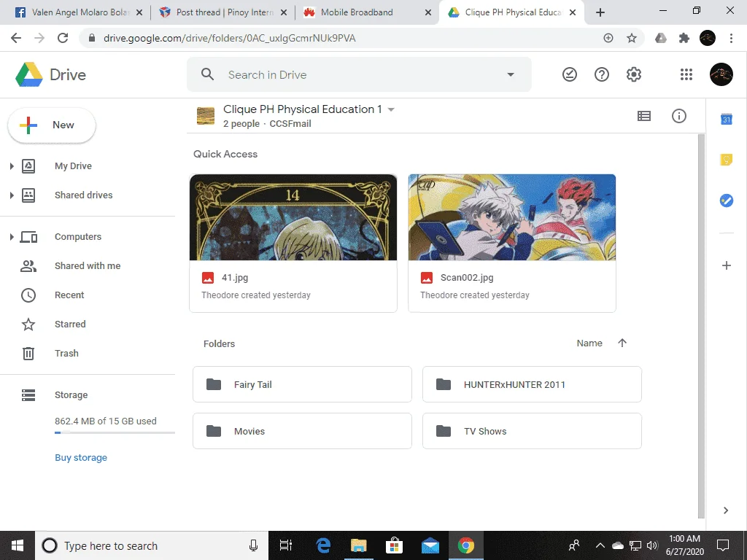Screen dimensions: 747x560
Task: Open the Movies folder
Action: coord(302,431)
